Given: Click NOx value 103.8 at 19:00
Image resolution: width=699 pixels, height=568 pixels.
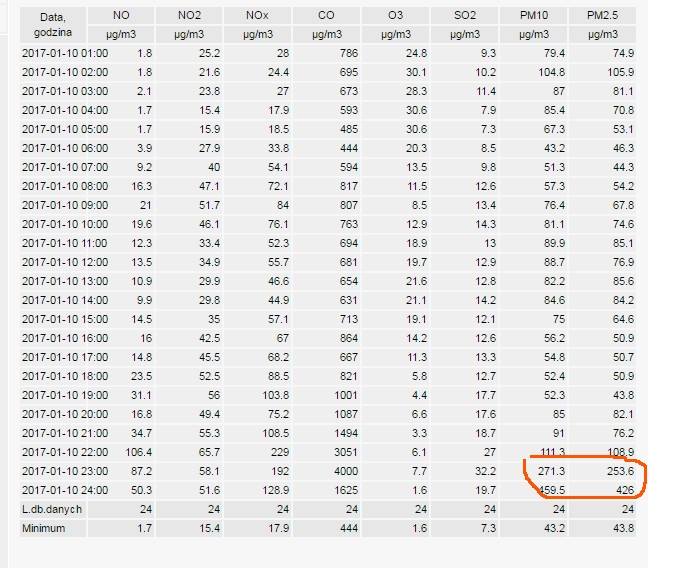Looking at the screenshot, I should [x=275, y=395].
